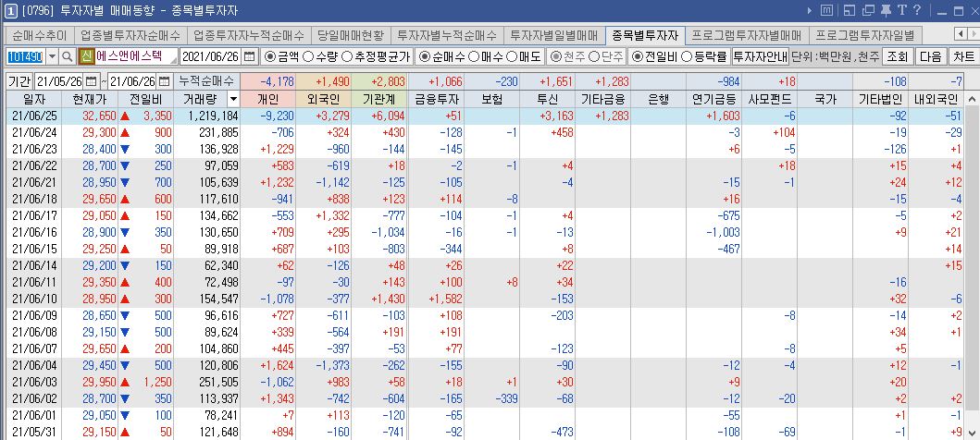The height and width of the screenshot is (440, 980).
Task: Switch to 당일매매현황 tab
Action: tap(351, 35)
